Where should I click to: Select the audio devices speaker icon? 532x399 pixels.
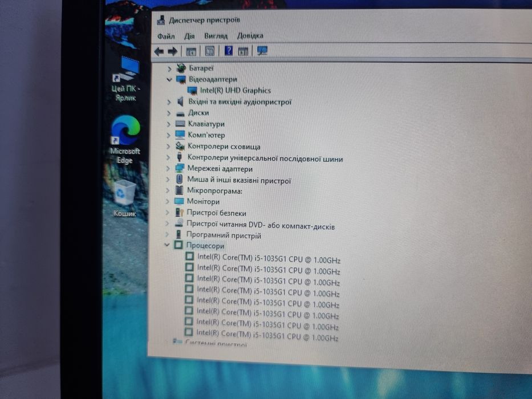tap(181, 101)
